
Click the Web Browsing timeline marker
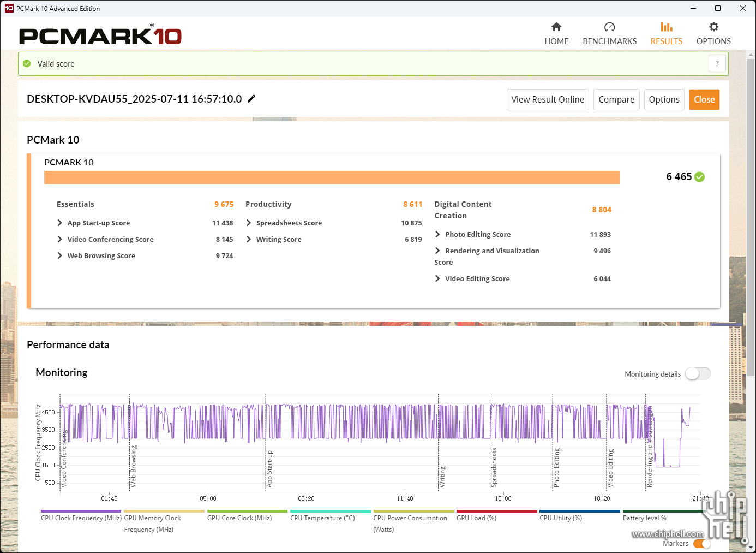click(133, 466)
